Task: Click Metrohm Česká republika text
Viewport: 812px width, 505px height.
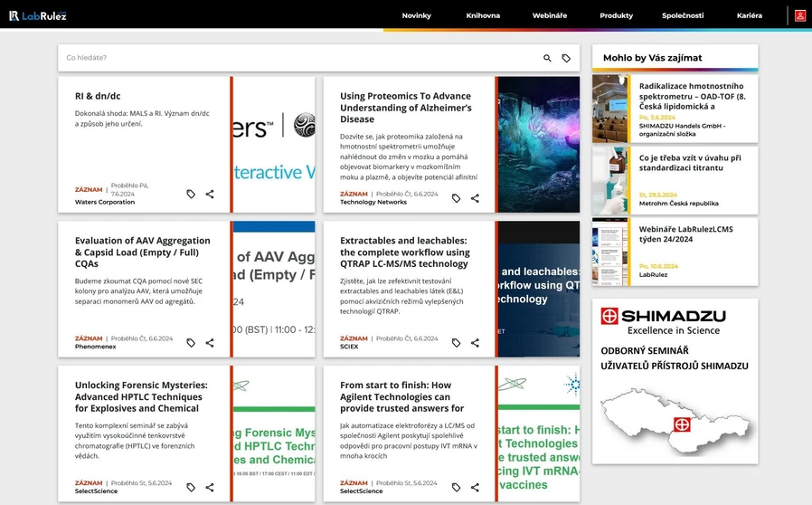Action: (678, 204)
